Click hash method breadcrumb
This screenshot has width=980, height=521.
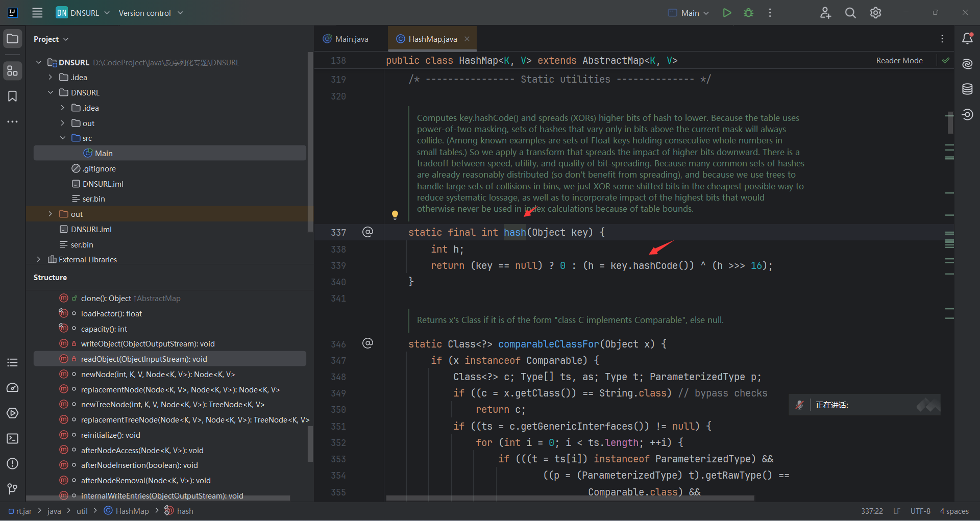pyautogui.click(x=179, y=511)
